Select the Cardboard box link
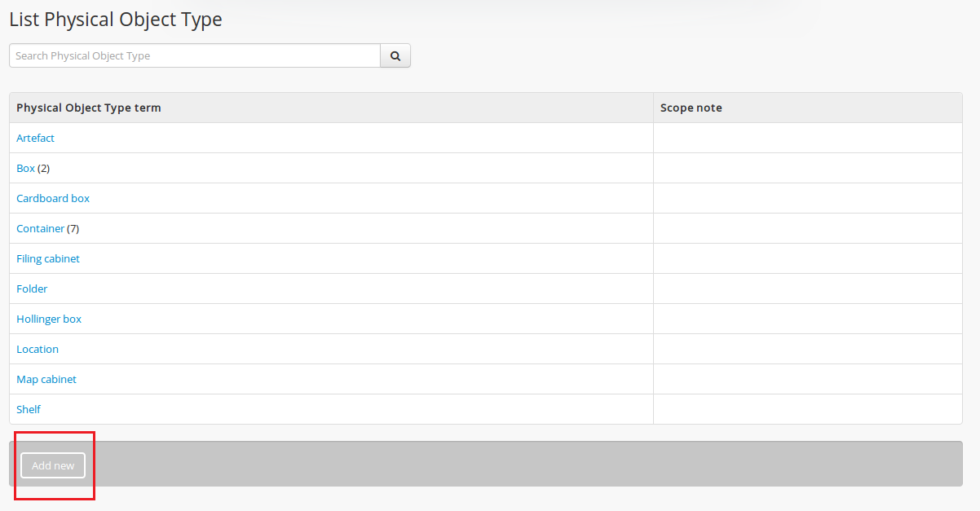Image resolution: width=980 pixels, height=511 pixels. (53, 199)
